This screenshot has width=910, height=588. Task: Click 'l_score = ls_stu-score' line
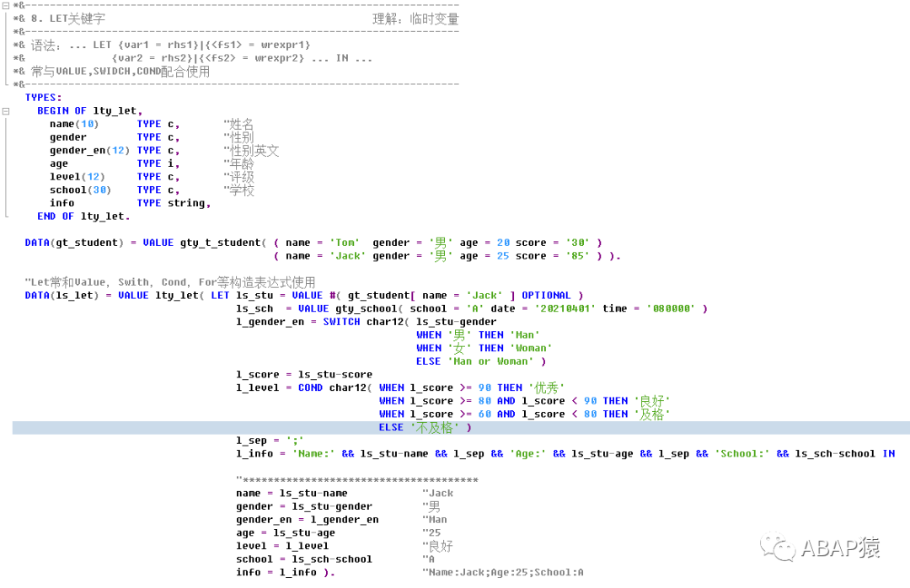pyautogui.click(x=304, y=374)
